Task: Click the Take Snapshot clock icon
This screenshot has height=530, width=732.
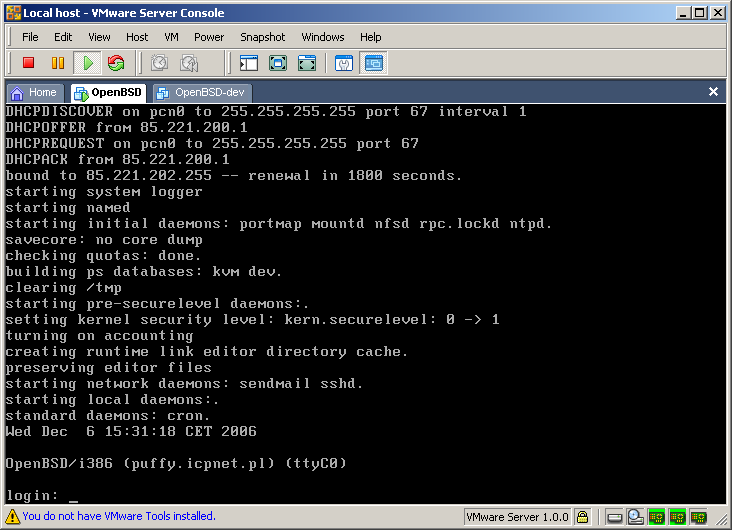Action: pyautogui.click(x=160, y=63)
